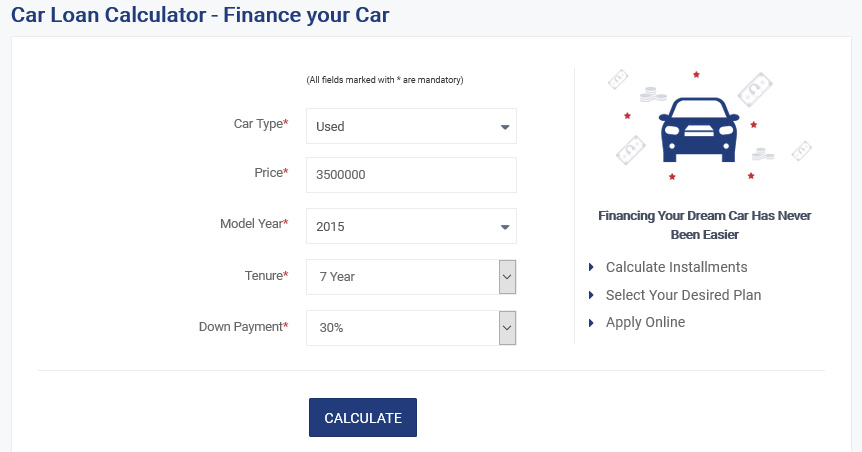862x452 pixels.
Task: Focus the Price input field
Action: [411, 175]
